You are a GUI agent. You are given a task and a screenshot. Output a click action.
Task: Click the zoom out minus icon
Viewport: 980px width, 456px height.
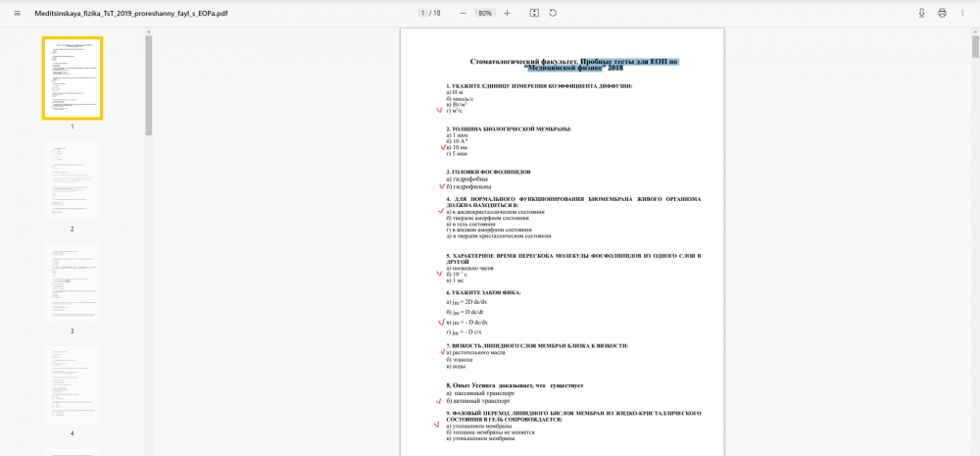(x=464, y=13)
